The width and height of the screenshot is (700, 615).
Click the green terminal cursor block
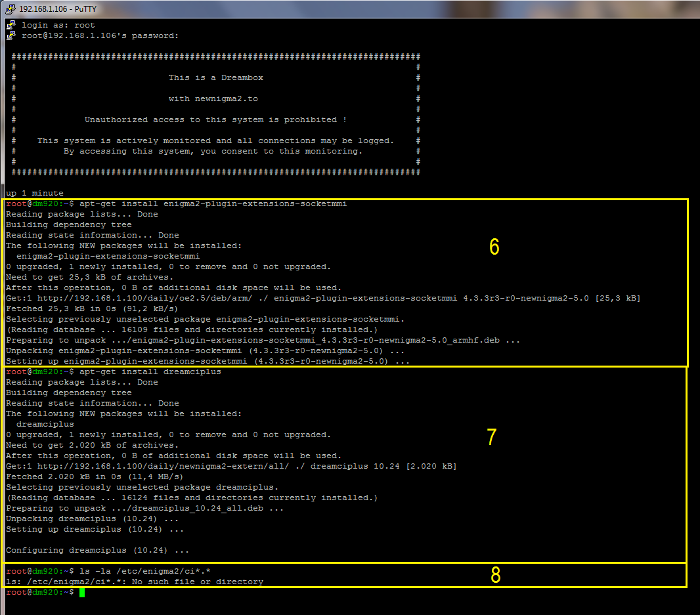82,593
